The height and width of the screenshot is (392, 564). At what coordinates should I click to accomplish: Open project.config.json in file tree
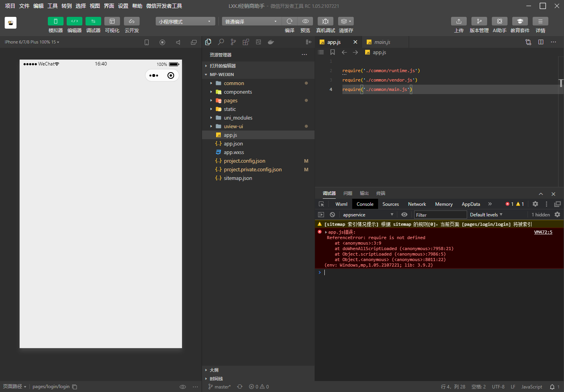(244, 161)
